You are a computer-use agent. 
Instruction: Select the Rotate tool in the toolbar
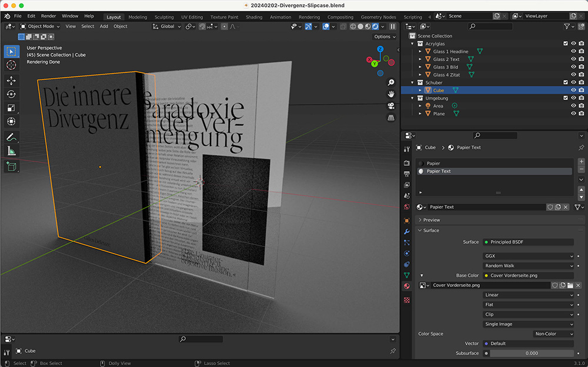(x=11, y=94)
